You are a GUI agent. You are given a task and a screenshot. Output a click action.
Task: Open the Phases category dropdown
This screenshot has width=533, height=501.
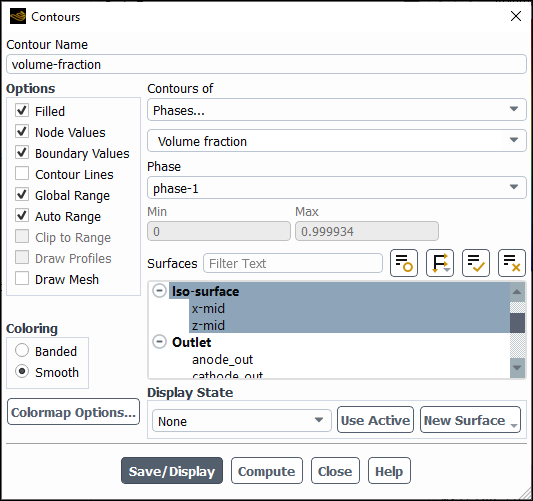point(337,110)
